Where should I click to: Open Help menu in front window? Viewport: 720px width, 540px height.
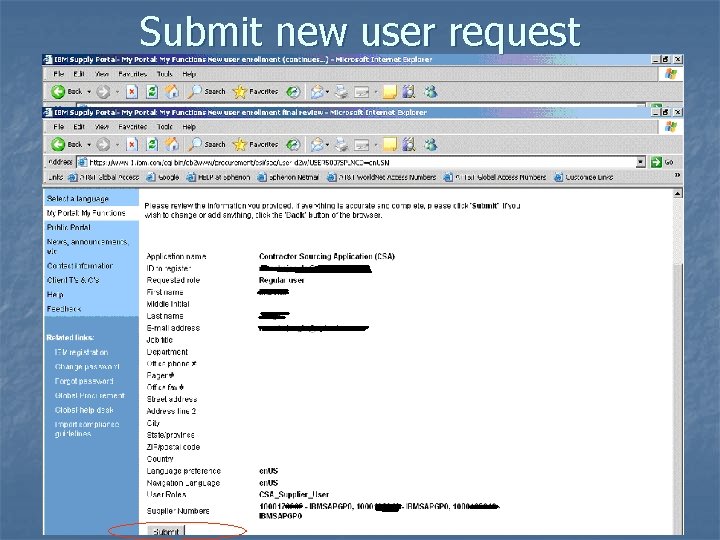[189, 127]
